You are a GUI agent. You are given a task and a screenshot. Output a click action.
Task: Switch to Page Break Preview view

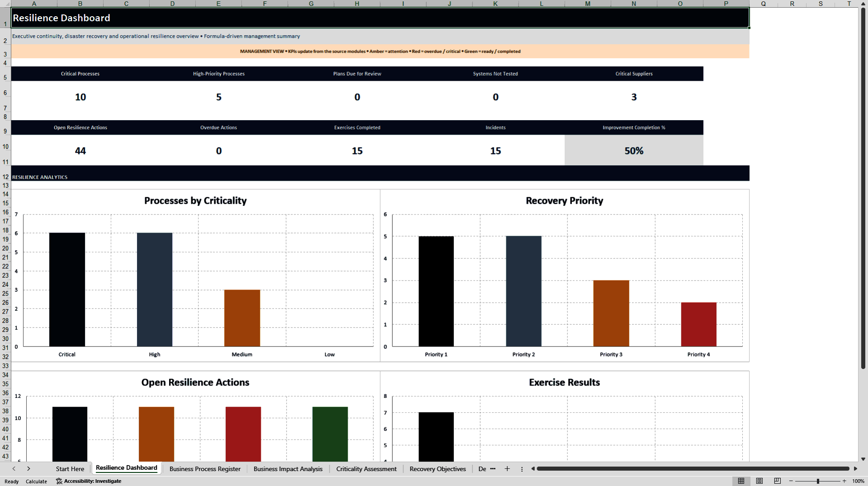(778, 481)
